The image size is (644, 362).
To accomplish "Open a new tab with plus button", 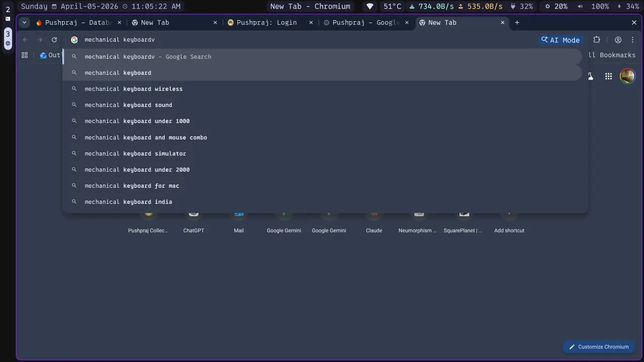I will (517, 23).
